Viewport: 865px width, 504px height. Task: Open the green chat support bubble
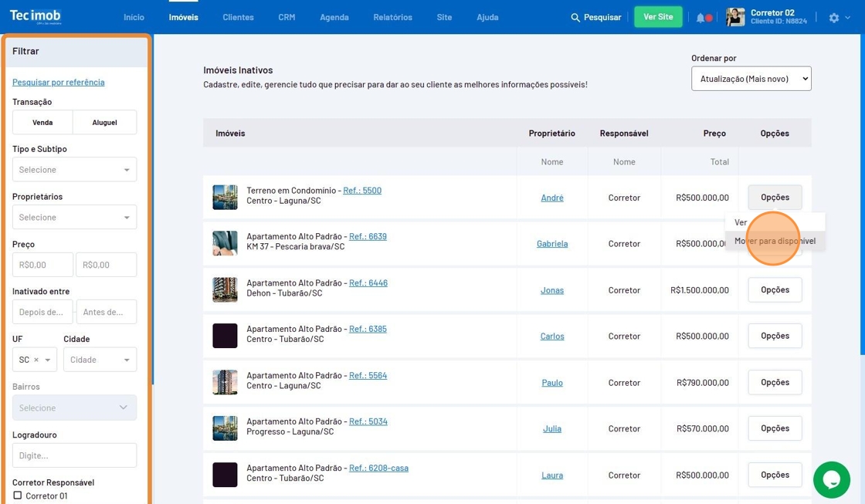click(831, 479)
